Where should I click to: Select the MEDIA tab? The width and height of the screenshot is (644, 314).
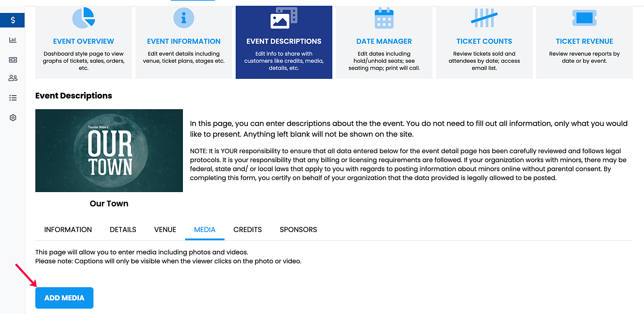205,230
